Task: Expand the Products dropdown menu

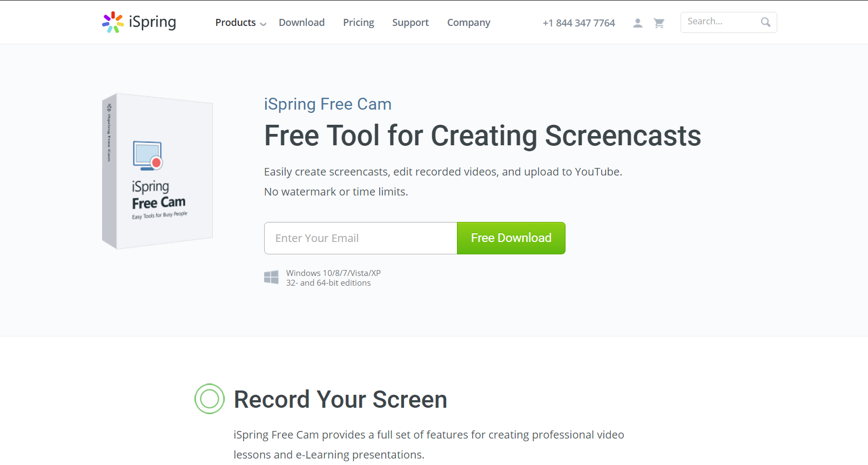Action: 241,23
